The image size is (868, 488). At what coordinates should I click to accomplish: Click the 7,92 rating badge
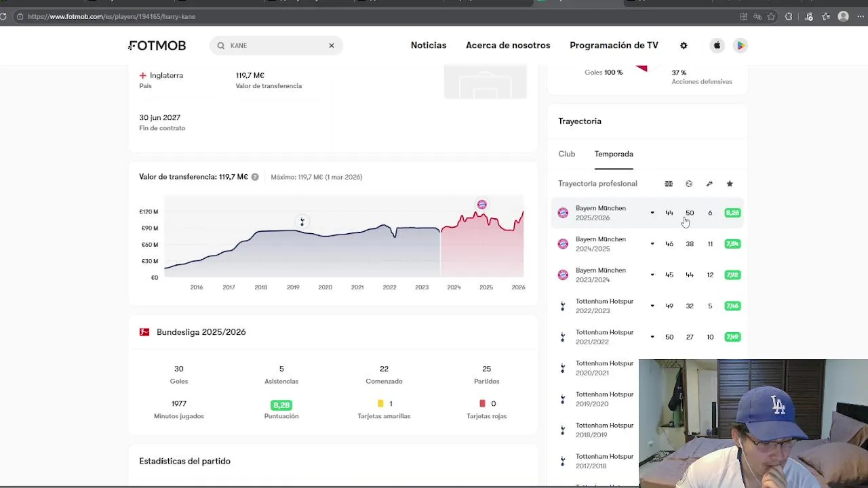pyautogui.click(x=732, y=274)
